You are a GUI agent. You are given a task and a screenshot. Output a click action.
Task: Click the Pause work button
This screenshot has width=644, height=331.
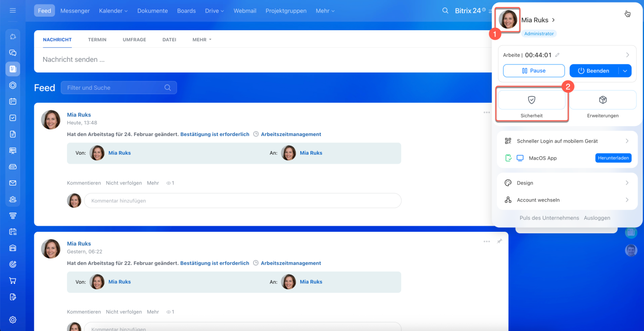tap(534, 71)
